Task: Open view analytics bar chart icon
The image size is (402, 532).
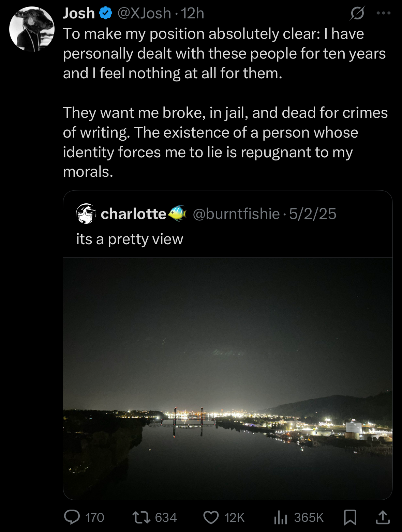Action: click(x=280, y=517)
